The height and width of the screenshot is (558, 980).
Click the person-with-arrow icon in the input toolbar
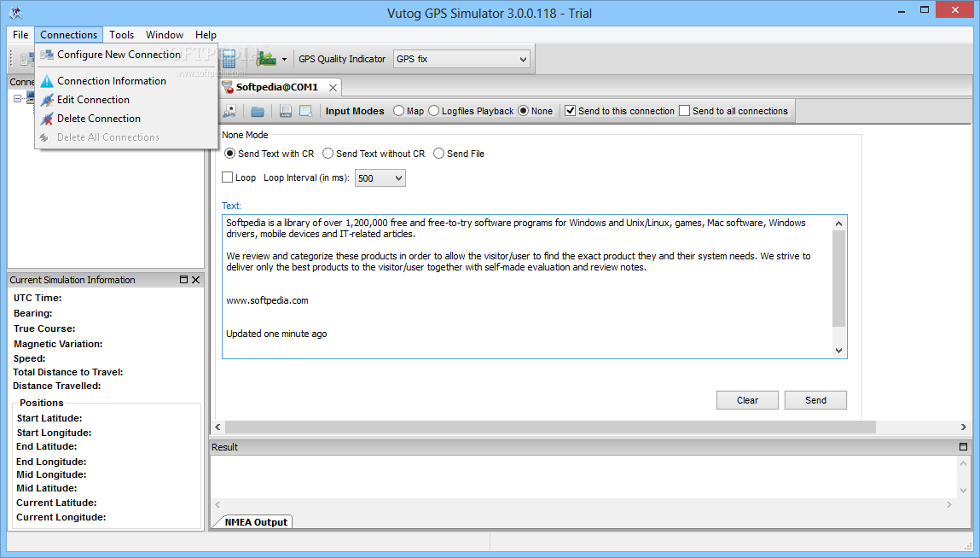pyautogui.click(x=230, y=112)
